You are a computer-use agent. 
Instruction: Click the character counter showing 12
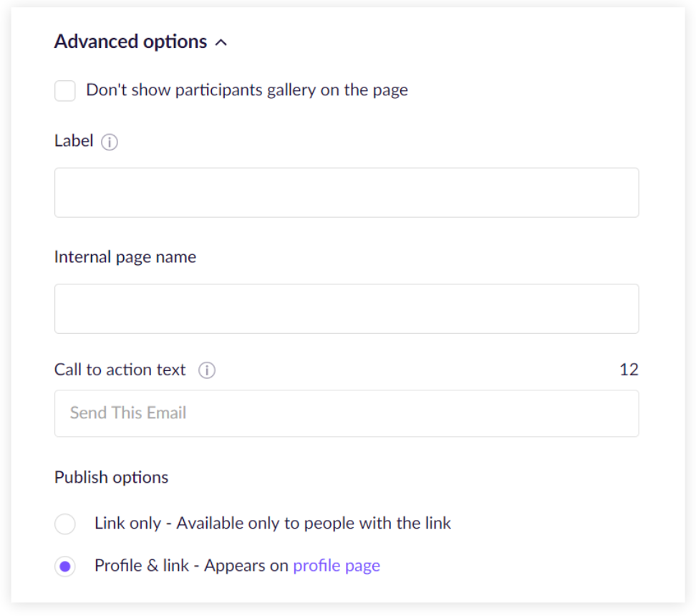[x=629, y=370]
